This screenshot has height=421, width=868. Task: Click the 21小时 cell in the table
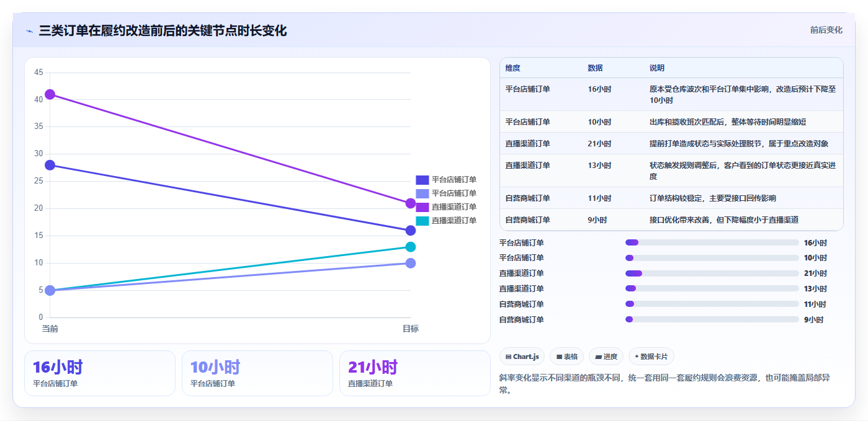pyautogui.click(x=599, y=144)
